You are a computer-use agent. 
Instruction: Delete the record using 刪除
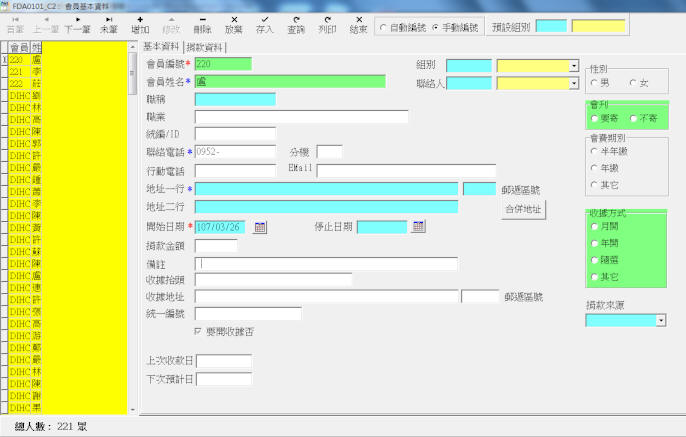pos(203,24)
